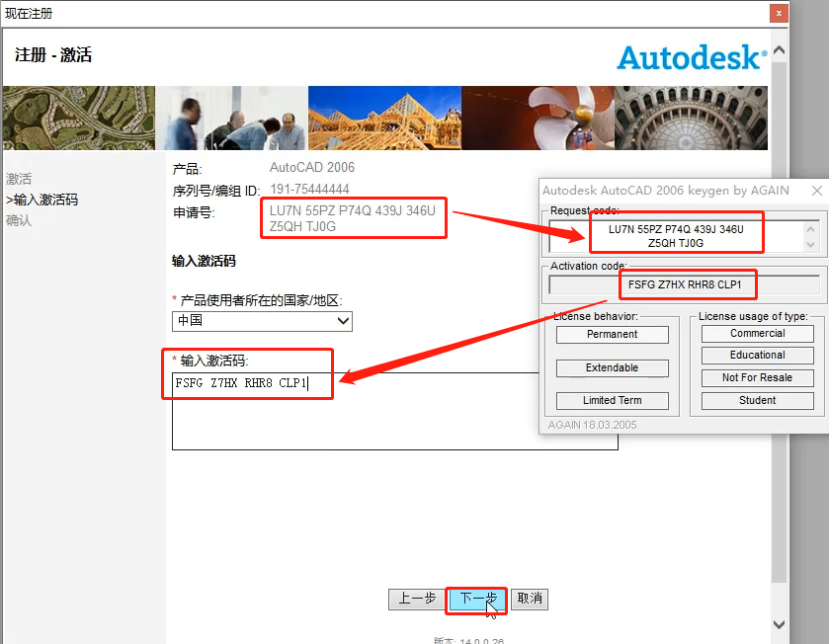
Task: Click the AutoCAD 2006 product name
Action: coord(312,168)
